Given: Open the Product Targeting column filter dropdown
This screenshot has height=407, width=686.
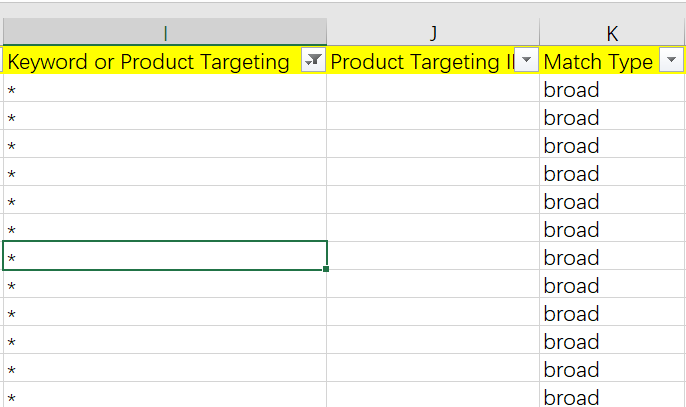Looking at the screenshot, I should (x=526, y=61).
